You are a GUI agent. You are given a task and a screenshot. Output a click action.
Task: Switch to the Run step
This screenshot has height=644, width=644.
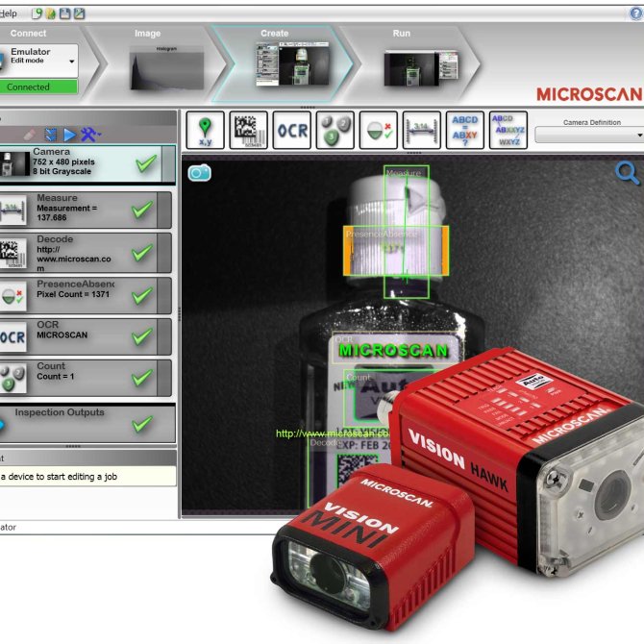401,34
